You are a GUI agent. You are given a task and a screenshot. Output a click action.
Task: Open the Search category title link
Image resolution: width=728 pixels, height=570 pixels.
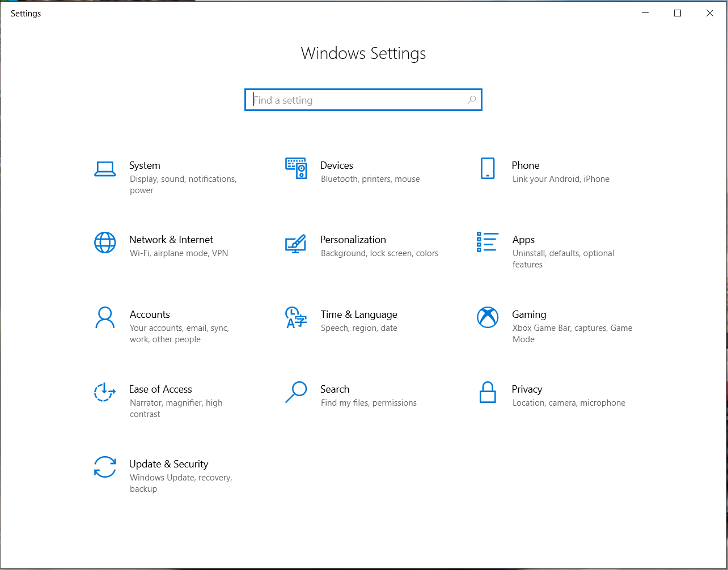coord(335,389)
